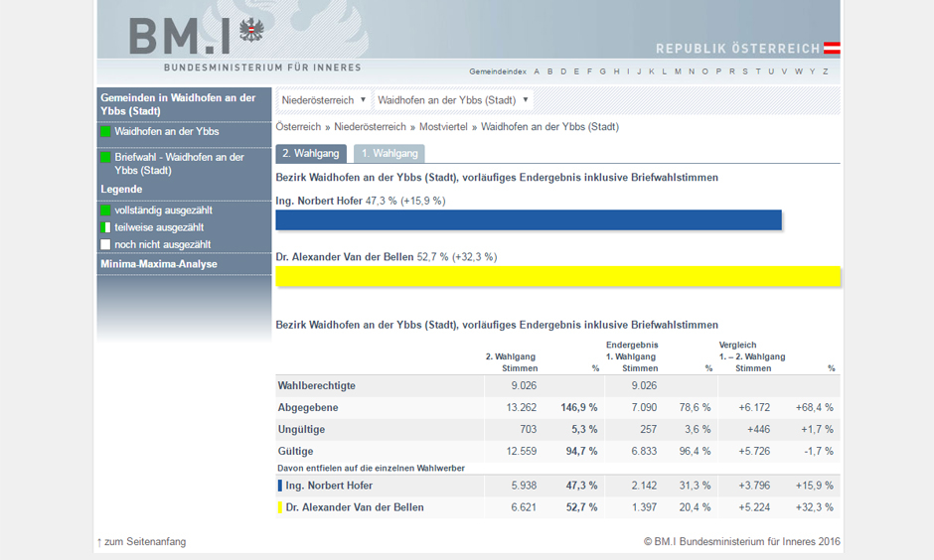Switch to the 1. Wahlgang tab

click(x=389, y=154)
